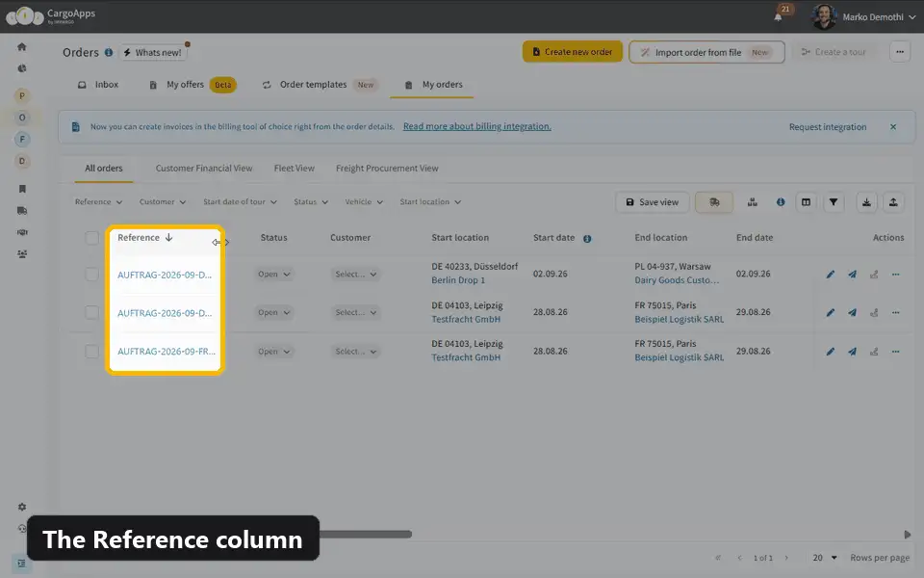Open the customer Select dropdown in first row
This screenshot has height=578, width=924.
356,275
